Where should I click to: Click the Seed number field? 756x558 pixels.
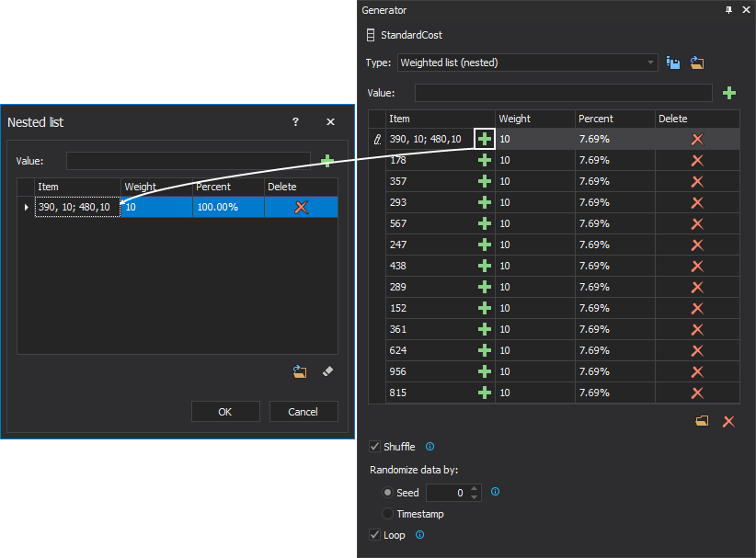coord(447,493)
